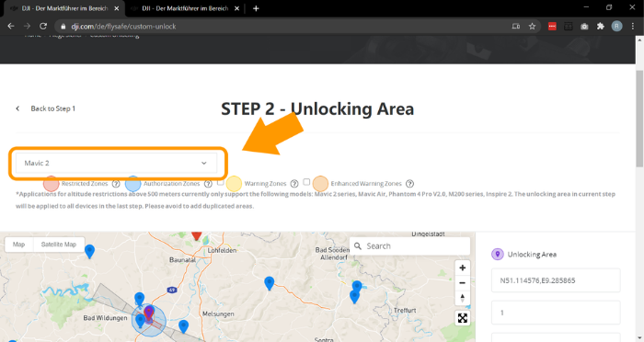Open the Mavic 2 model dropdown
The width and height of the screenshot is (644, 342).
[x=116, y=163]
